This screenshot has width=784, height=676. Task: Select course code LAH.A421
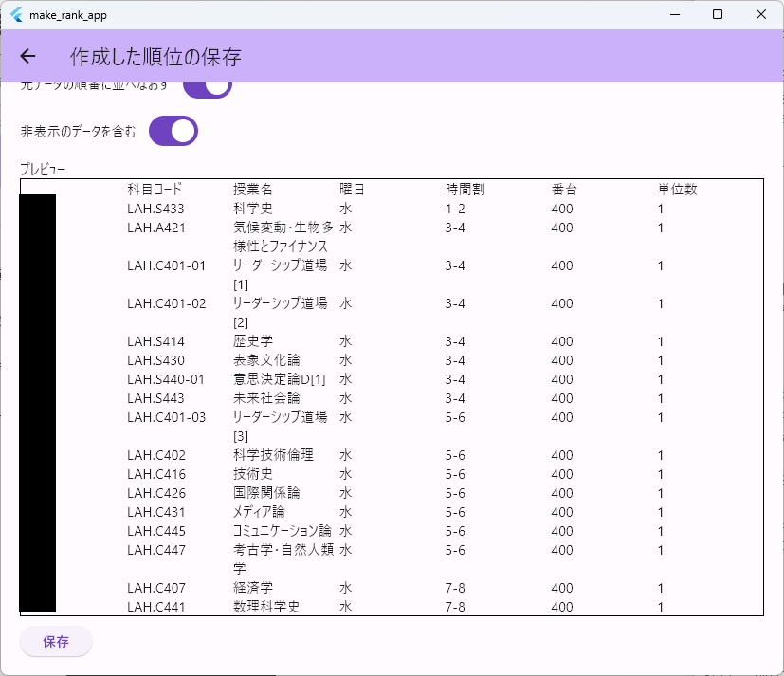coord(155,228)
